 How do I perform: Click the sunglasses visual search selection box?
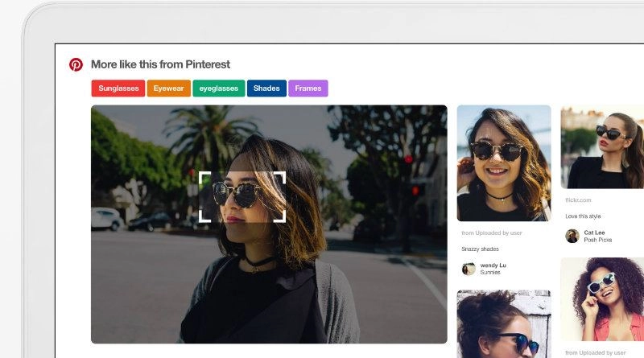tap(242, 197)
